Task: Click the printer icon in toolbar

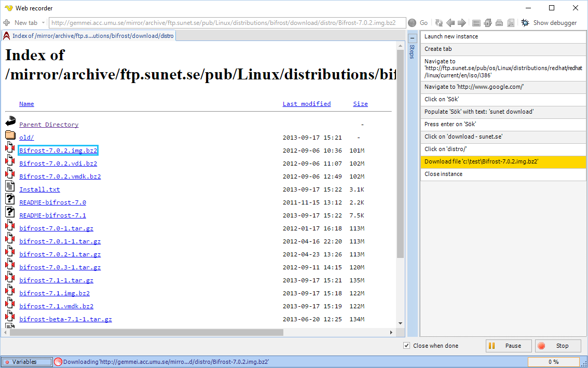Action: tap(499, 23)
